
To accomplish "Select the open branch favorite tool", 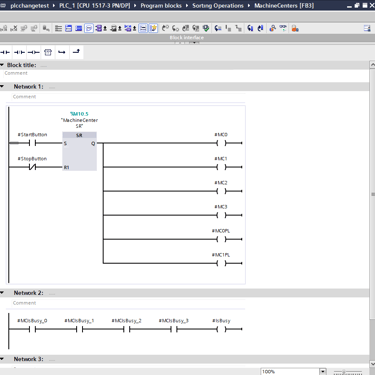I will click(x=62, y=52).
